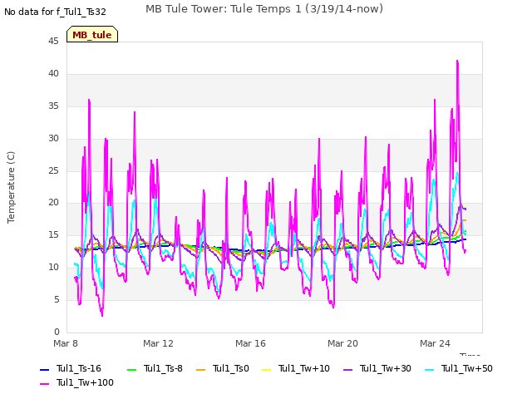Click the 35 y-axis tick label
The width and height of the screenshot is (532, 399).
pos(53,106)
